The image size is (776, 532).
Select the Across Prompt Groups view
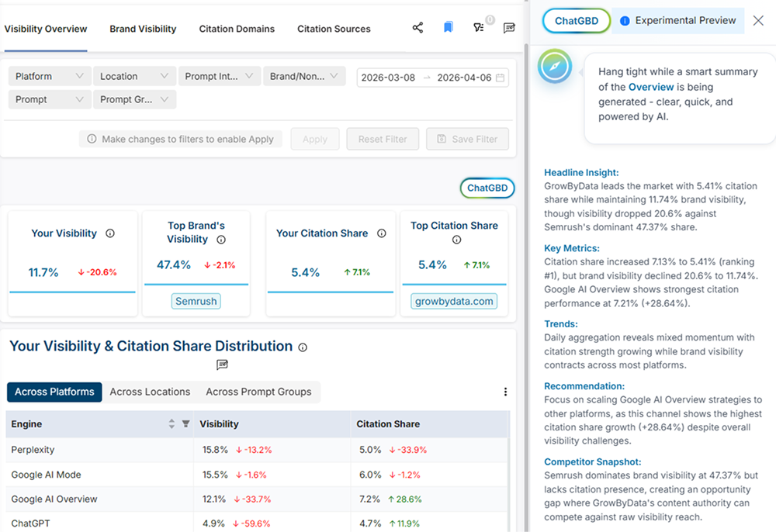(x=258, y=392)
